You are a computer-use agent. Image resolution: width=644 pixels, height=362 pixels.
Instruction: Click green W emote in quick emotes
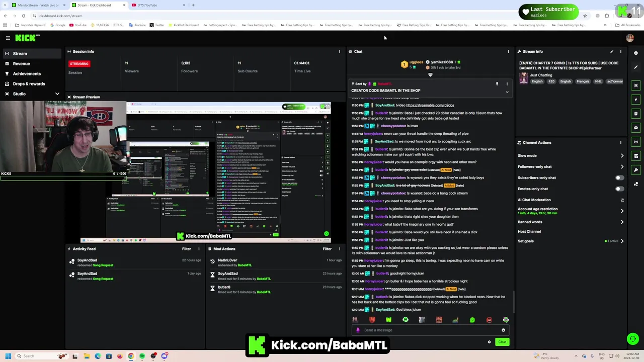click(388, 320)
